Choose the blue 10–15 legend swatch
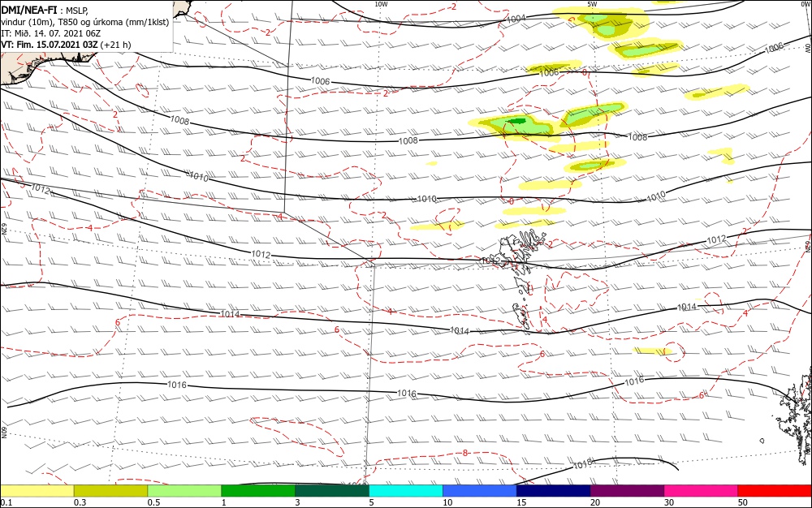The height and width of the screenshot is (508, 812). pos(480,491)
